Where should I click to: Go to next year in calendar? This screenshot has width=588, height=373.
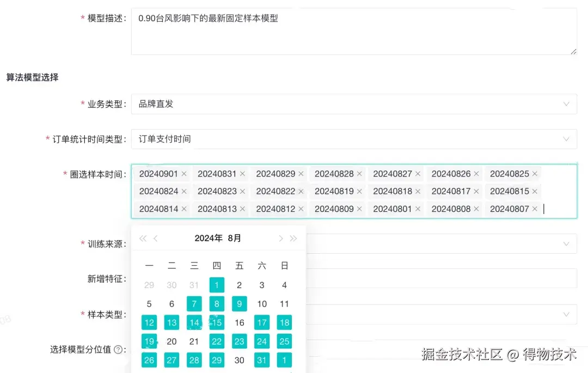coord(293,239)
